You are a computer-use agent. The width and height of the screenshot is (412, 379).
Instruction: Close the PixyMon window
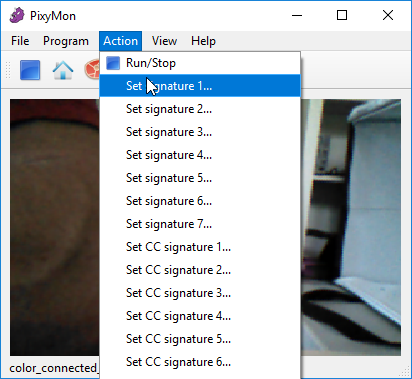[x=388, y=15]
